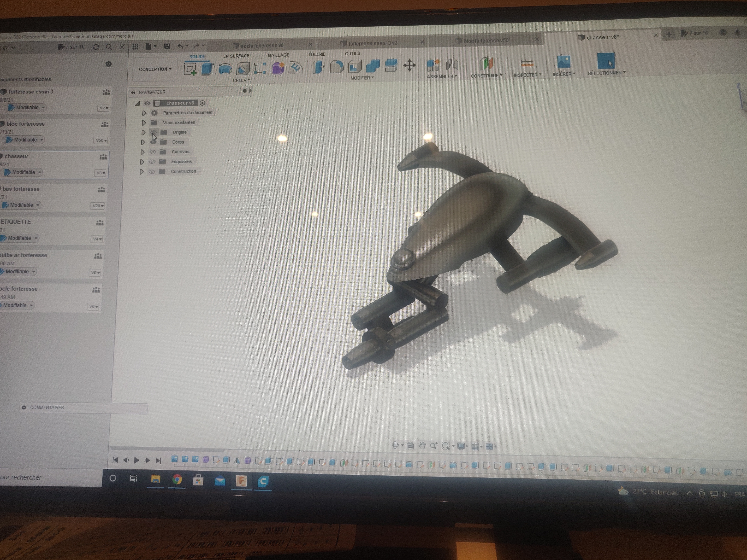The width and height of the screenshot is (747, 560).
Task: Select the Move/Copy arrows tool
Action: tap(409, 65)
